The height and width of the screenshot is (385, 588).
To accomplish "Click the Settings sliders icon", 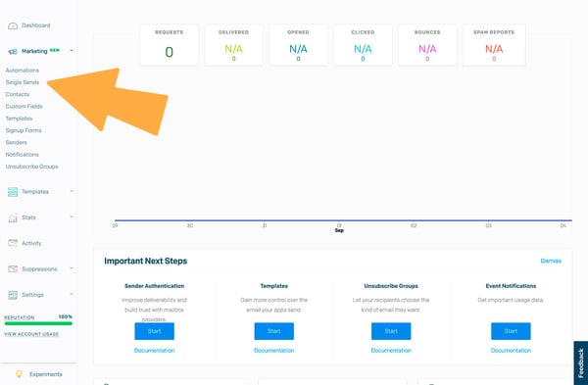I will pos(13,295).
